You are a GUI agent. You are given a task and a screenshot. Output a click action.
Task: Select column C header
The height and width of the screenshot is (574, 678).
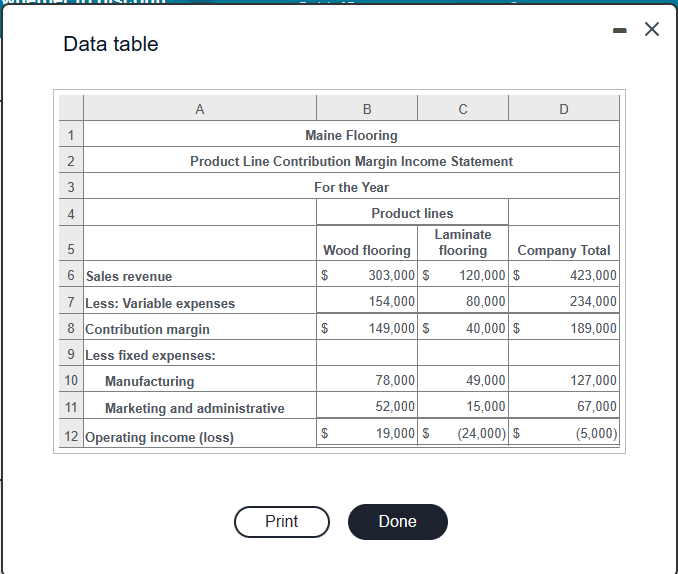pos(463,109)
